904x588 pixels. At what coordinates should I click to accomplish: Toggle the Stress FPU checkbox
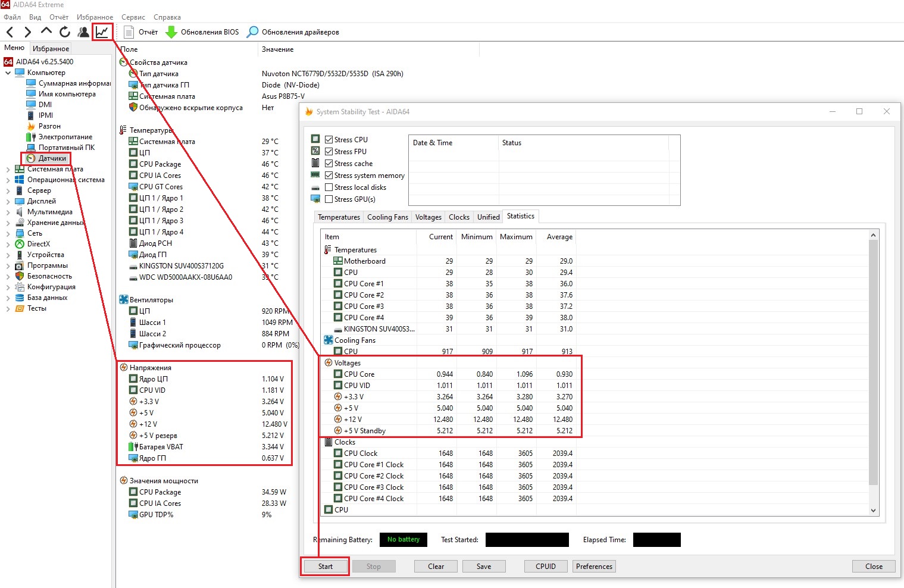pos(329,152)
